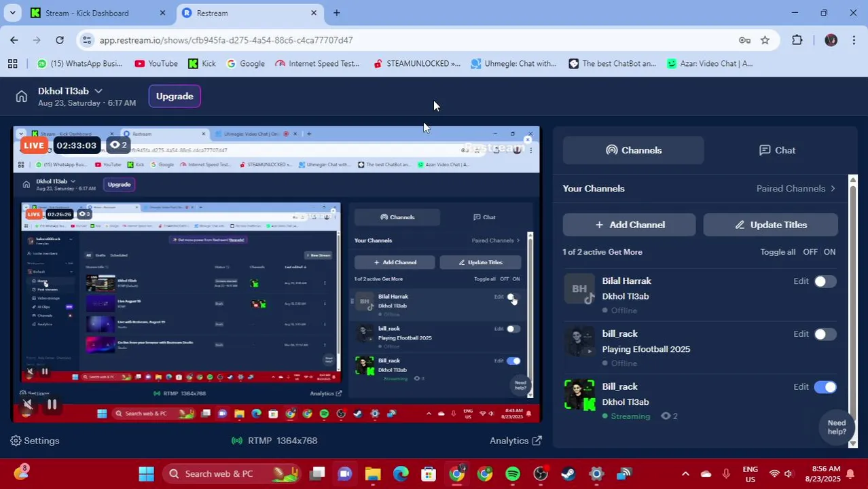Reload the Restream page

pyautogui.click(x=60, y=40)
